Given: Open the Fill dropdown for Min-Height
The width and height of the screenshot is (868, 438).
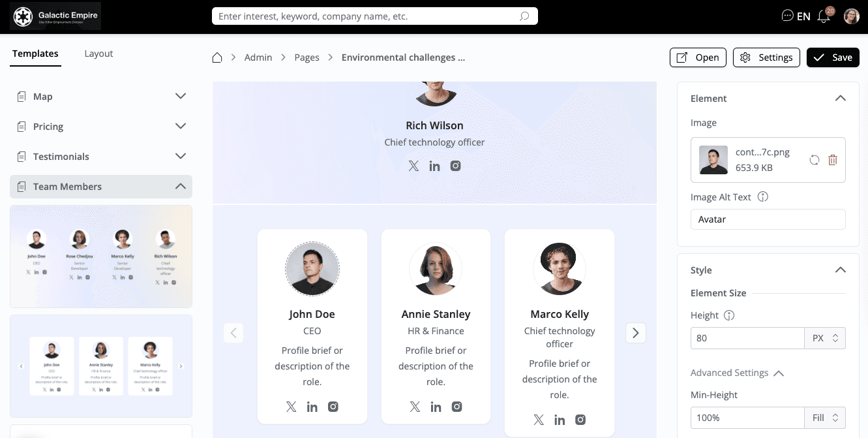Looking at the screenshot, I should pyautogui.click(x=825, y=417).
